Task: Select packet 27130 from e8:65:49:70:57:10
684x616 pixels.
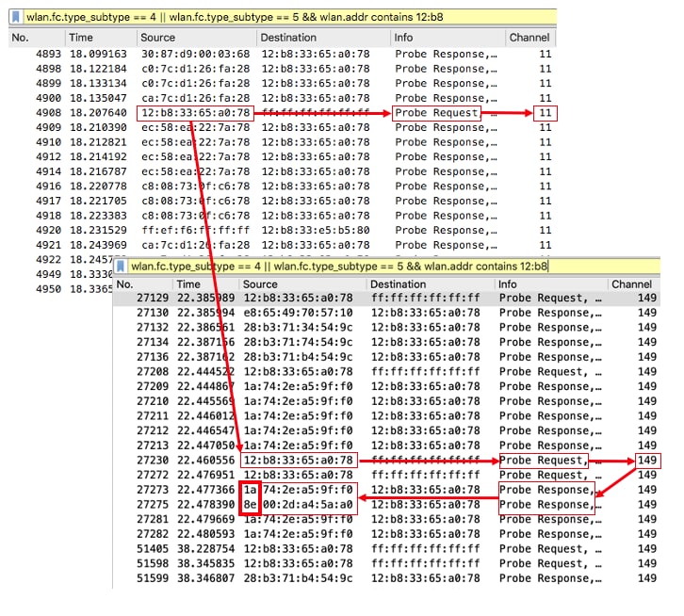Action: click(386, 313)
